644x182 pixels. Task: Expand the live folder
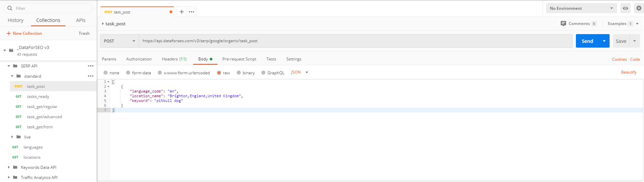pyautogui.click(x=12, y=137)
